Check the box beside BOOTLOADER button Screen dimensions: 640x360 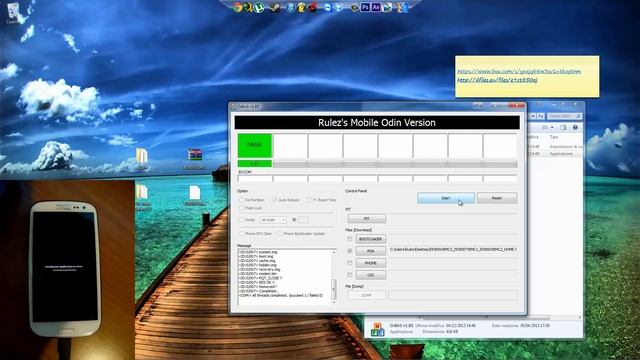350,239
